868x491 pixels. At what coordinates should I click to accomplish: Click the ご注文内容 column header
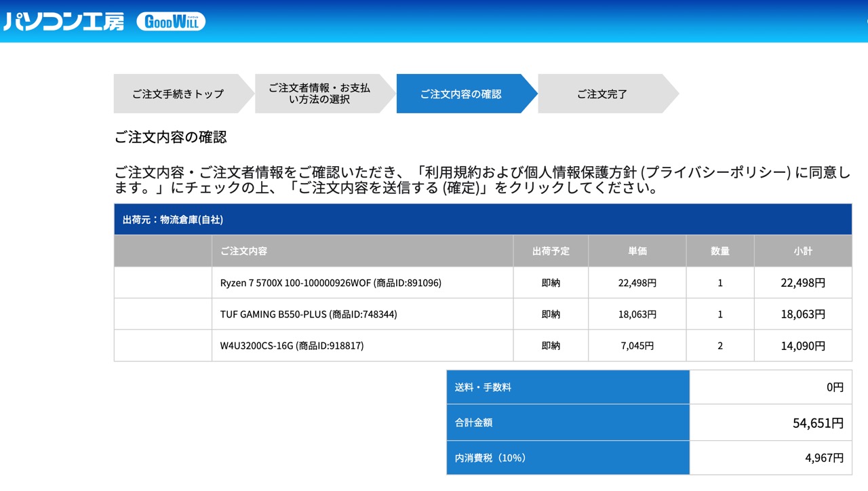click(x=362, y=251)
